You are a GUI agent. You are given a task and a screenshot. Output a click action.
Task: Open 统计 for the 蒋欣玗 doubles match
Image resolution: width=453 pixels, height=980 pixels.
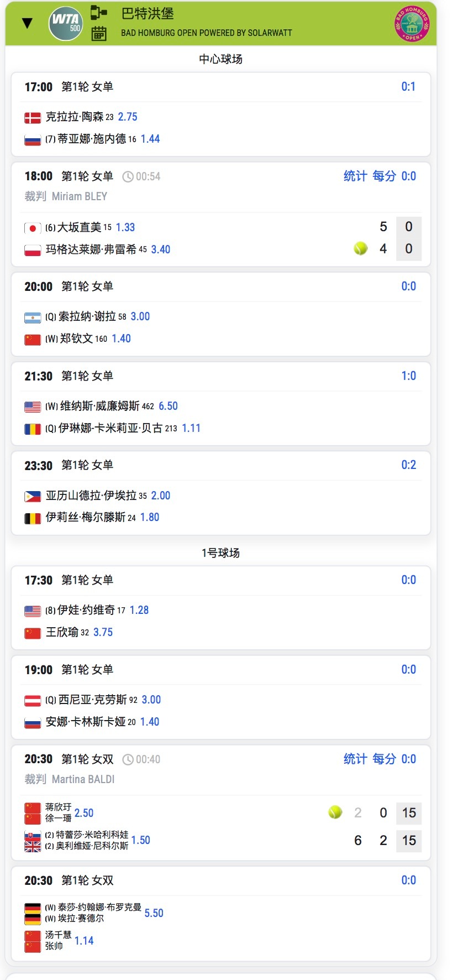pos(355,759)
